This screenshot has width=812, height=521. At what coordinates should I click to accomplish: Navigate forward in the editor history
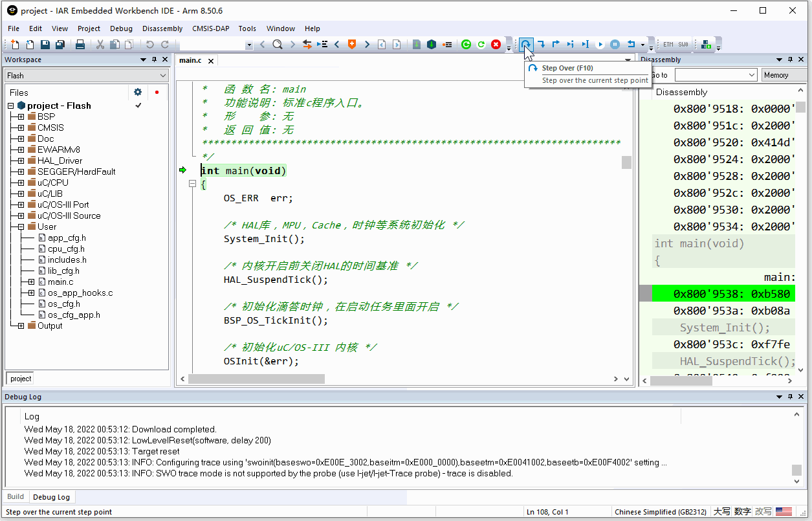point(397,45)
